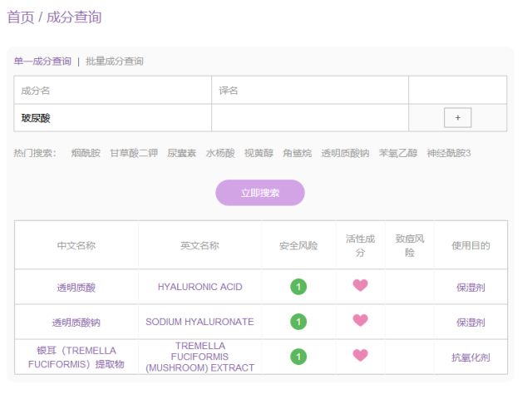Click the green safety badge for SODIUM HYALURONATE
Screen dimensions: 532x404
pyautogui.click(x=298, y=322)
